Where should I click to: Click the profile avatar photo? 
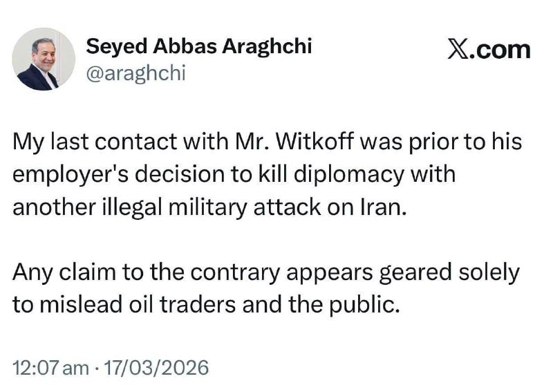[44, 59]
